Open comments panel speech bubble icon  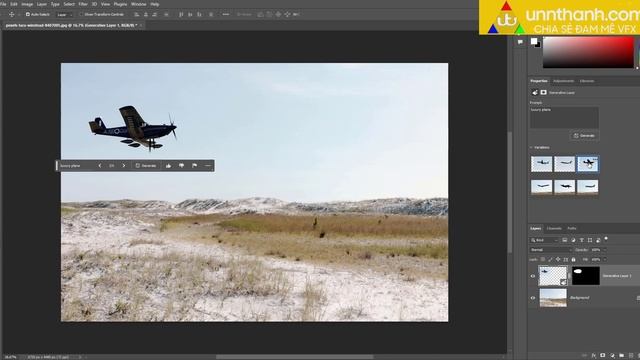(520, 42)
